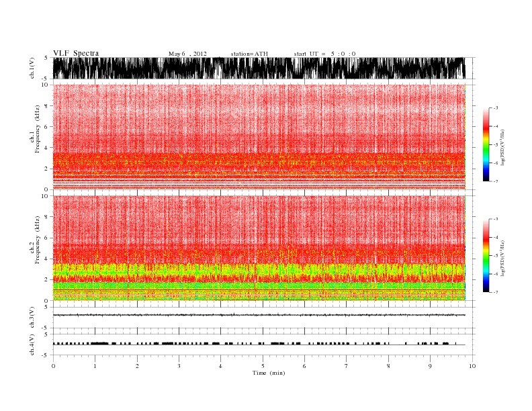Click the ch.1 spectrogram color bar
This screenshot has width=532, height=411.
coord(486,144)
